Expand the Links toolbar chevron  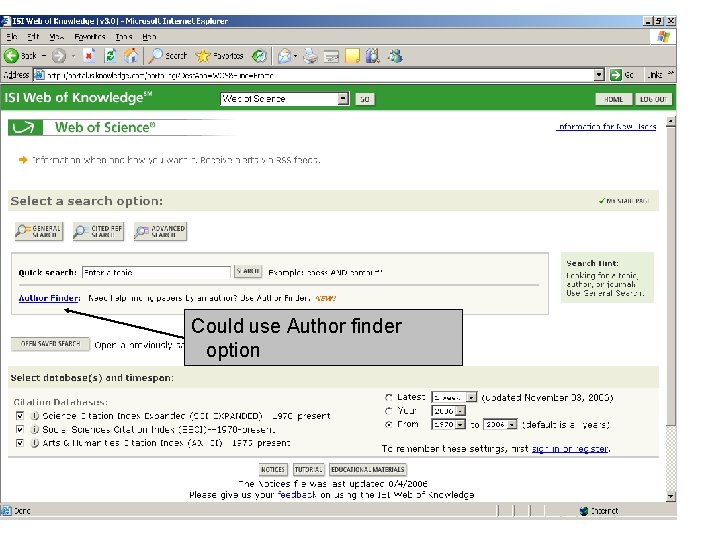click(671, 73)
